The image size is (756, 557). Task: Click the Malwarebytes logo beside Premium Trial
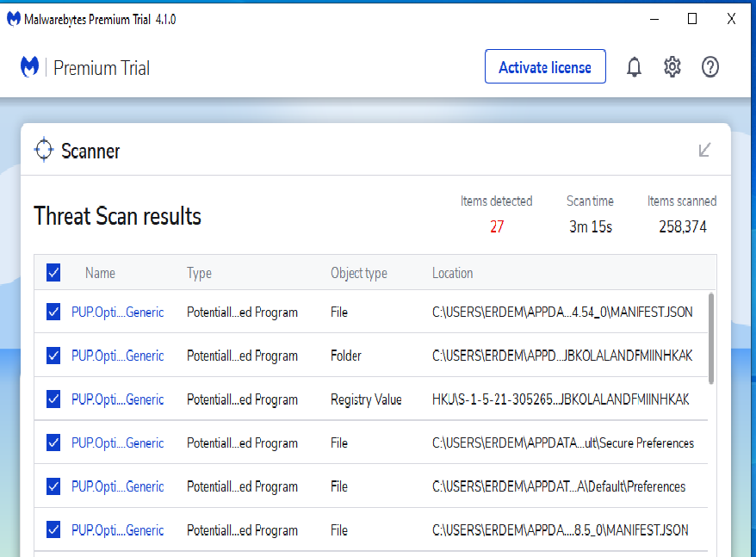click(30, 67)
